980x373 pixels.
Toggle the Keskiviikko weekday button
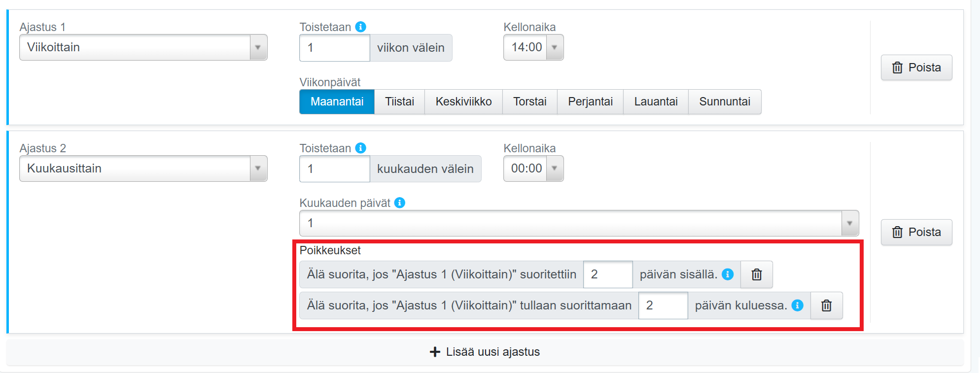point(463,102)
